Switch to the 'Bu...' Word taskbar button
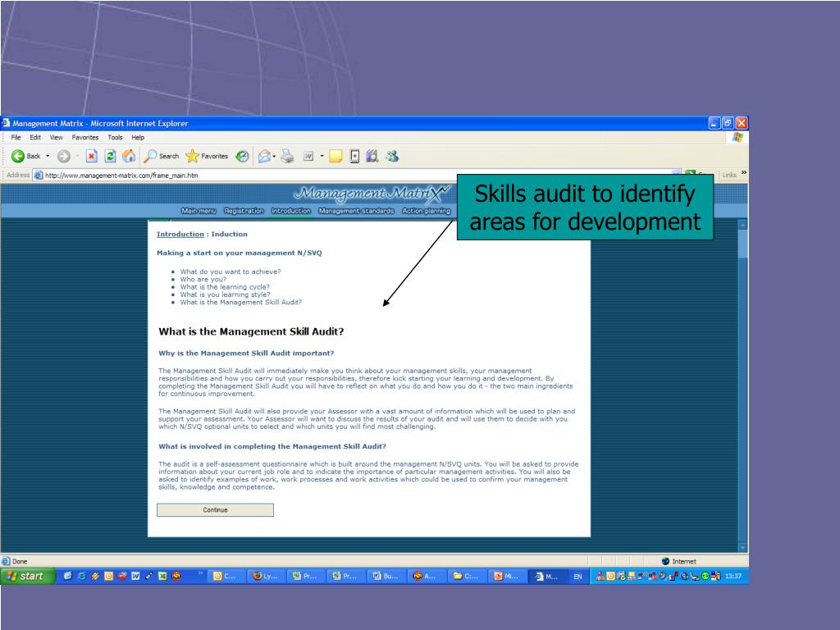 (386, 577)
